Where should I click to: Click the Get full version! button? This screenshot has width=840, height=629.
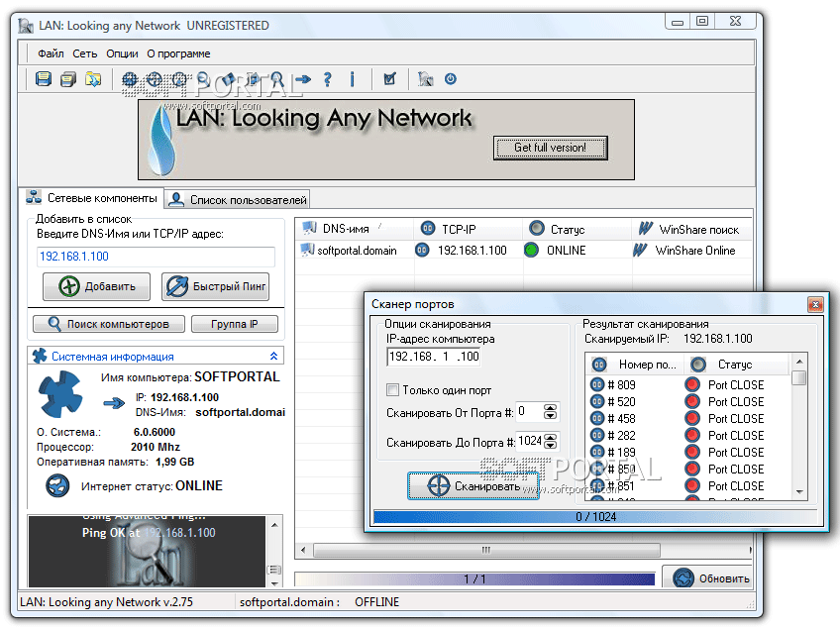tap(550, 148)
